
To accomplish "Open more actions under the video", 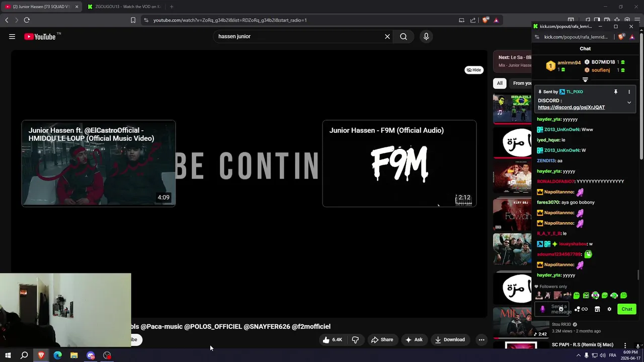I will click(481, 340).
